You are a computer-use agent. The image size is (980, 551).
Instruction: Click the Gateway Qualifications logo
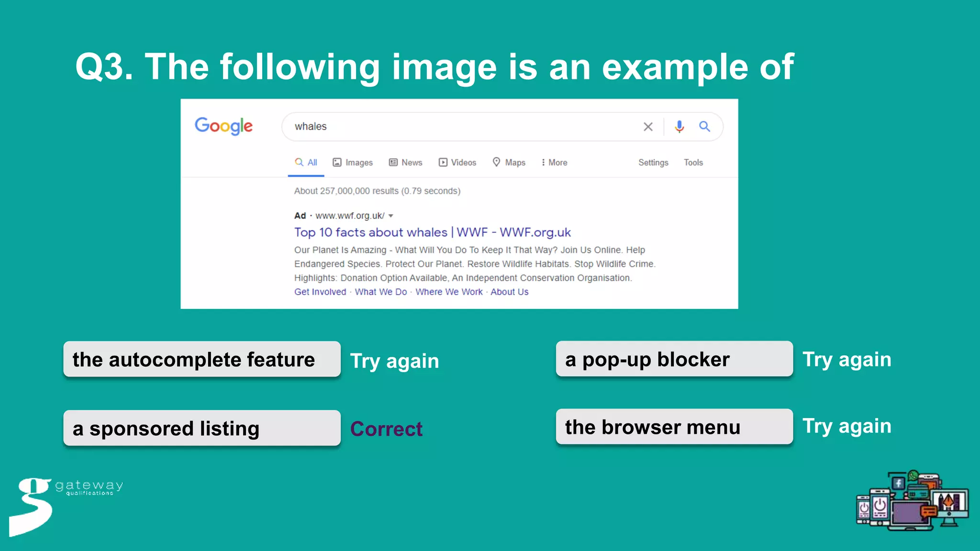pos(66,505)
